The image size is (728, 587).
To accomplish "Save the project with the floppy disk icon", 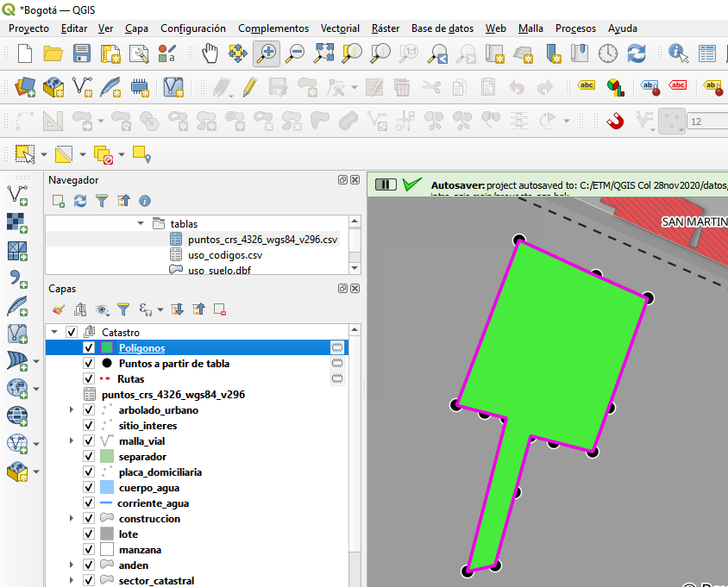I will [x=82, y=53].
